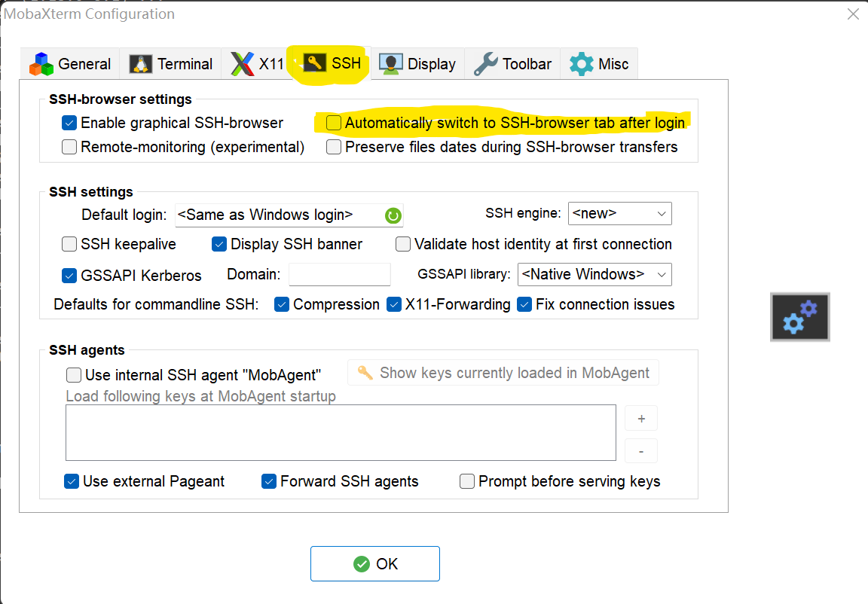Click inside the Domain input field
868x604 pixels.
pyautogui.click(x=339, y=274)
